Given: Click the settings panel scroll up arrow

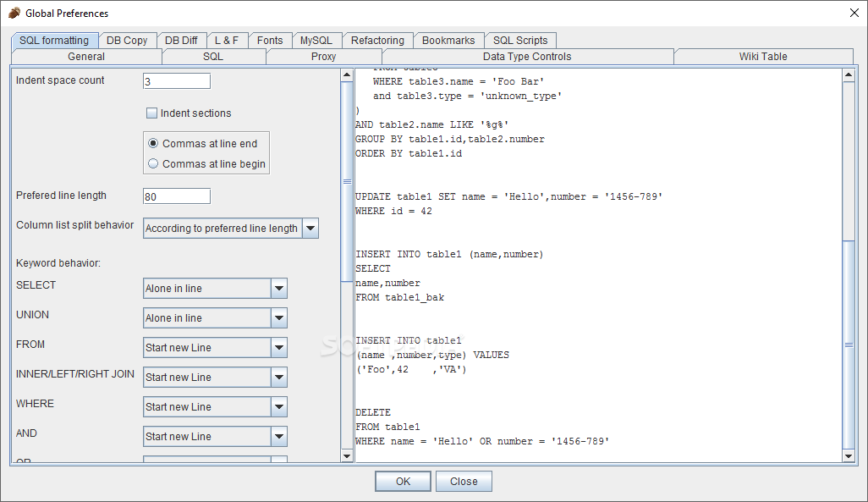Looking at the screenshot, I should click(x=347, y=74).
